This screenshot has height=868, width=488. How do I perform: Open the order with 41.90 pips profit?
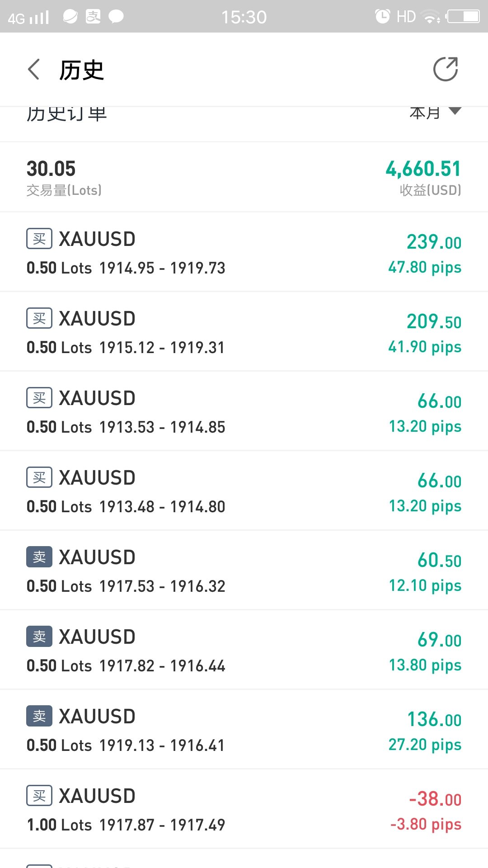(244, 332)
